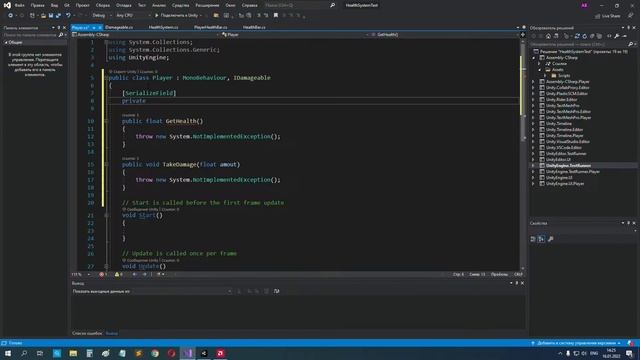This screenshot has width=640, height=360.
Task: Switch to the HealthSystem.cs tab
Action: tap(163, 27)
